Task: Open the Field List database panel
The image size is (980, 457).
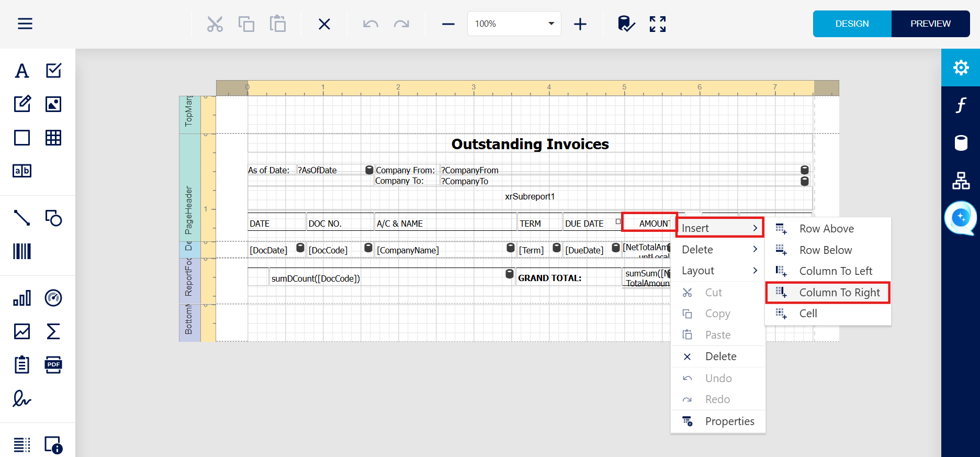Action: click(x=961, y=142)
